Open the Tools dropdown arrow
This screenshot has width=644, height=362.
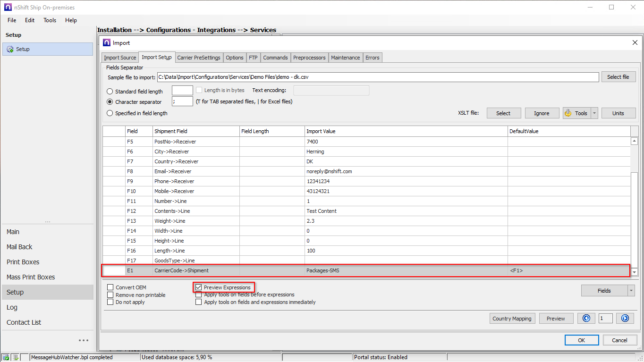(x=594, y=113)
